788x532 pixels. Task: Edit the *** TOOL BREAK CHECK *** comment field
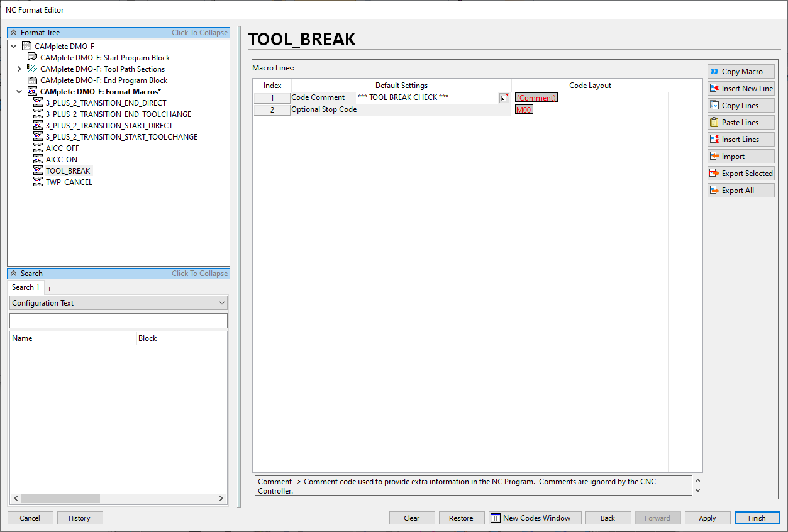[x=427, y=97]
